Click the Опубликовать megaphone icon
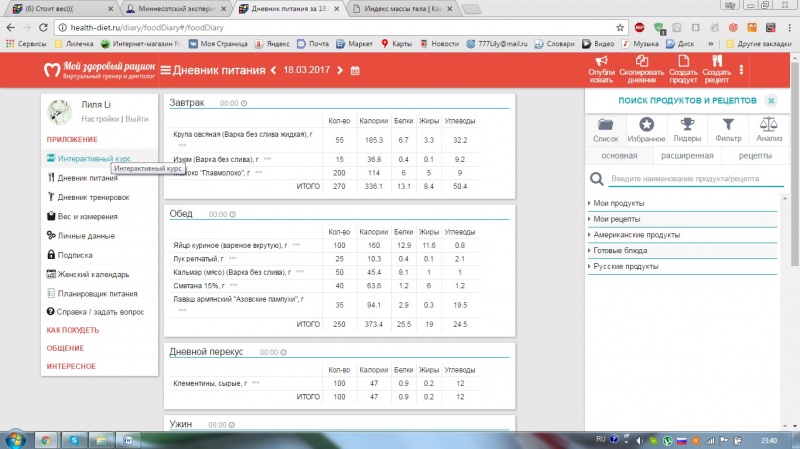The image size is (800, 449). pyautogui.click(x=602, y=62)
